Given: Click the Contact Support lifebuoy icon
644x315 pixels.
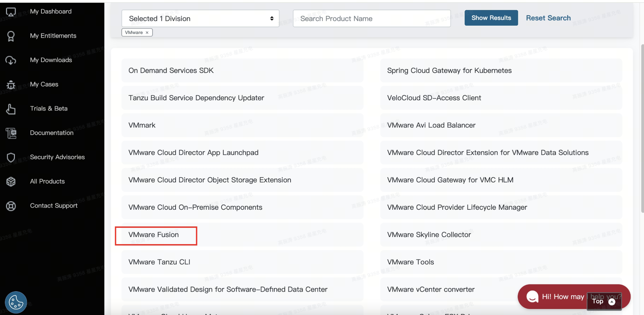Looking at the screenshot, I should coord(11,206).
